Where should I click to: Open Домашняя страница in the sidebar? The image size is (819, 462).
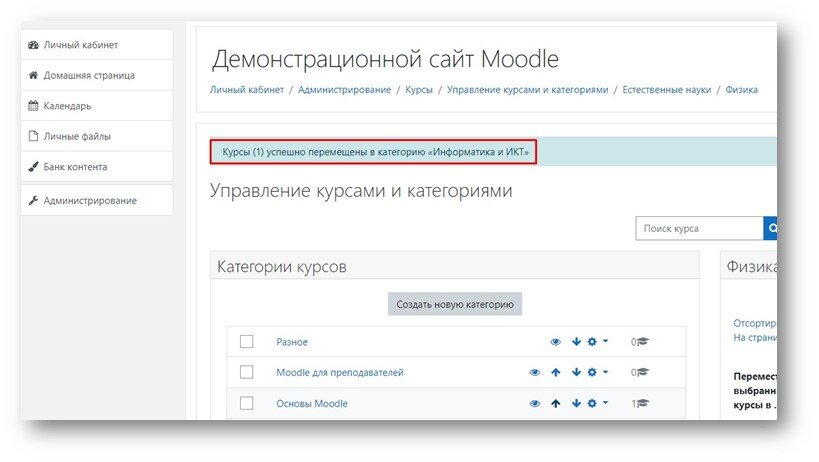coord(97,75)
